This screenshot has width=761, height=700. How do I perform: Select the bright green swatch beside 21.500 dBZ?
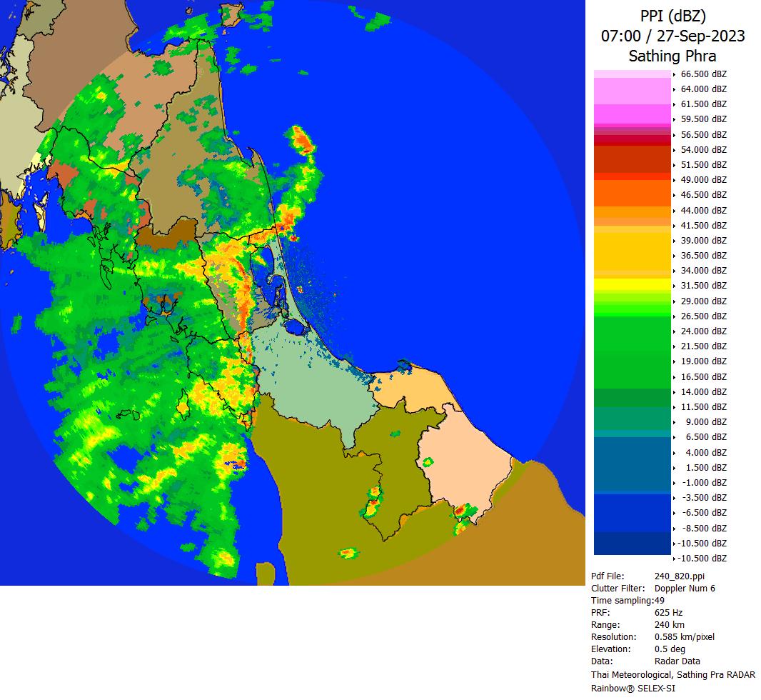(x=633, y=346)
